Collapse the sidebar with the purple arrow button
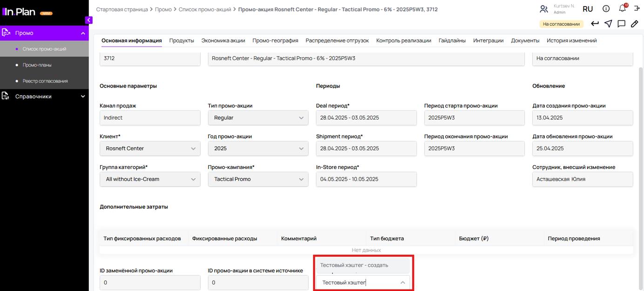 click(x=89, y=20)
